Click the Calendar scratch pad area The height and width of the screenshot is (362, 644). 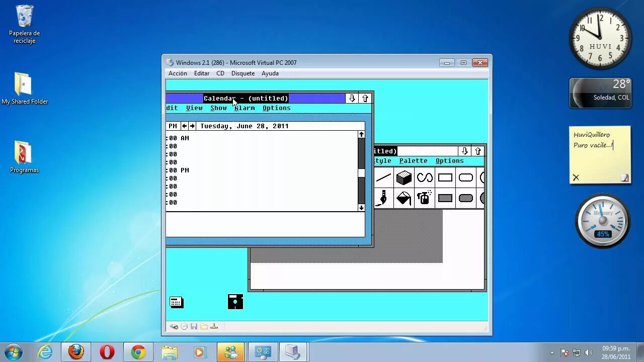pos(265,225)
